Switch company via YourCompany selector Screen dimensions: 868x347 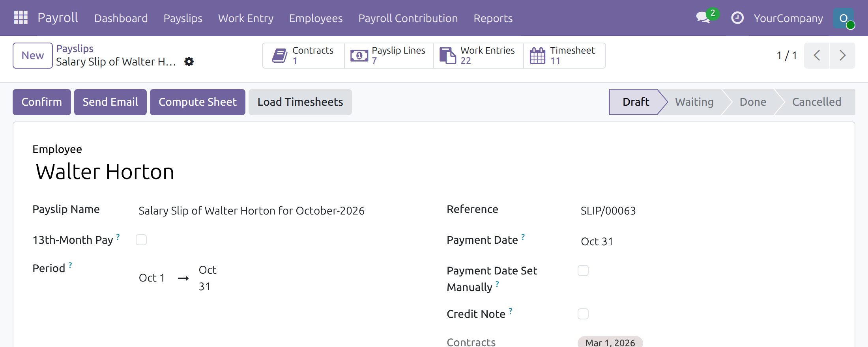click(788, 18)
